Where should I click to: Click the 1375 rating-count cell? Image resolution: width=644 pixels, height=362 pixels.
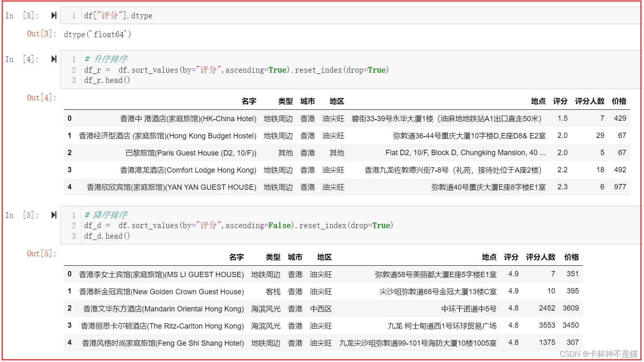(x=547, y=342)
